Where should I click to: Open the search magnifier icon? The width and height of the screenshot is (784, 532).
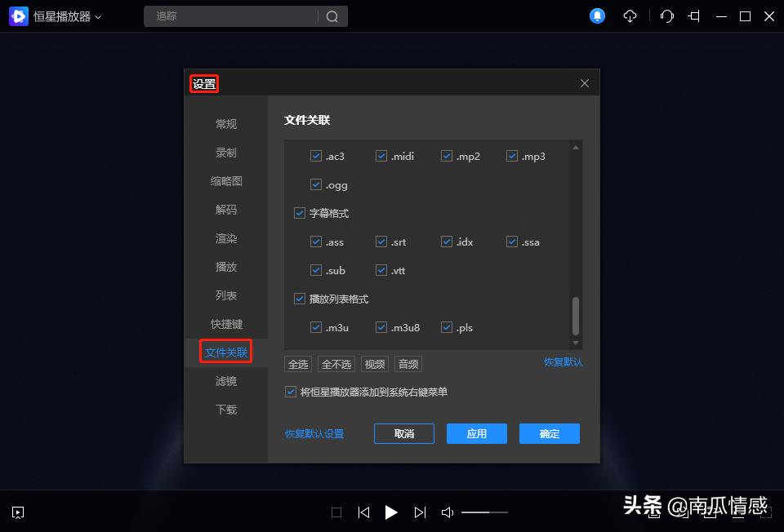[332, 16]
